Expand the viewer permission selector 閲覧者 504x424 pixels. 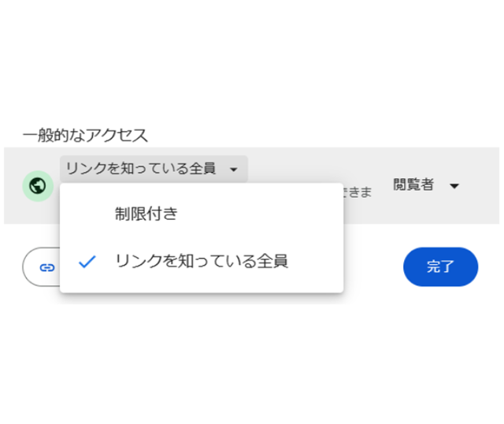click(426, 186)
